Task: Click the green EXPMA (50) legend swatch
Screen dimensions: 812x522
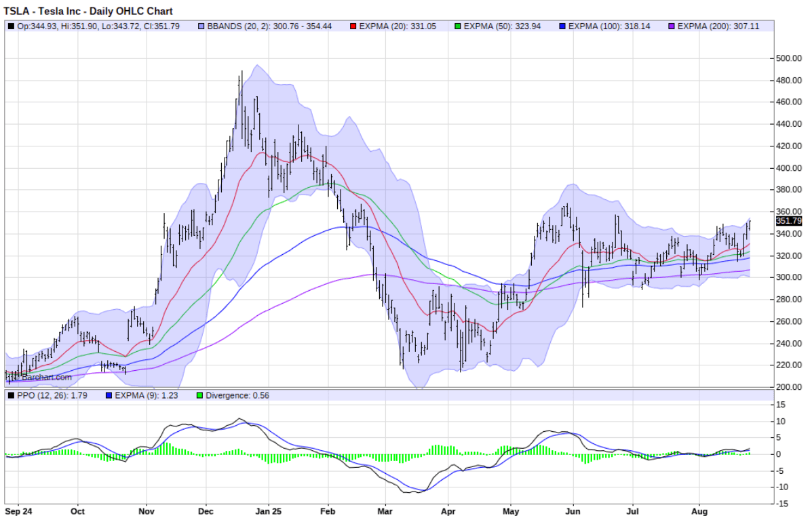Action: (x=458, y=26)
